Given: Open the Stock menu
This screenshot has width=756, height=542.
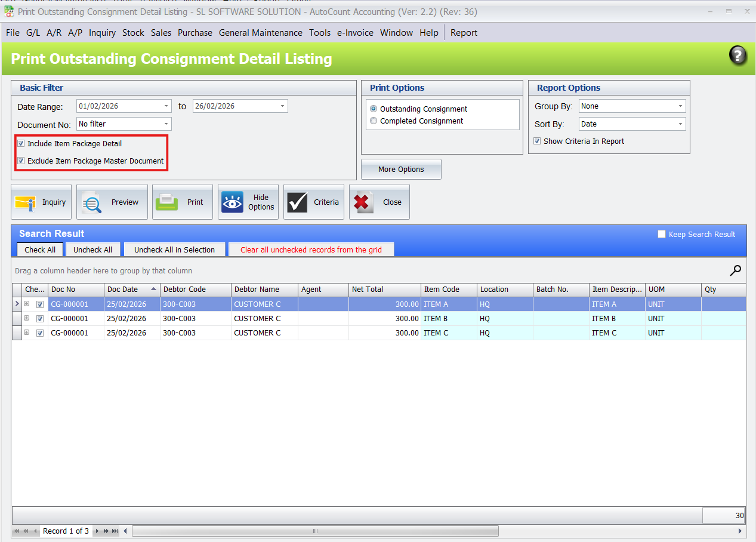Looking at the screenshot, I should (x=133, y=33).
